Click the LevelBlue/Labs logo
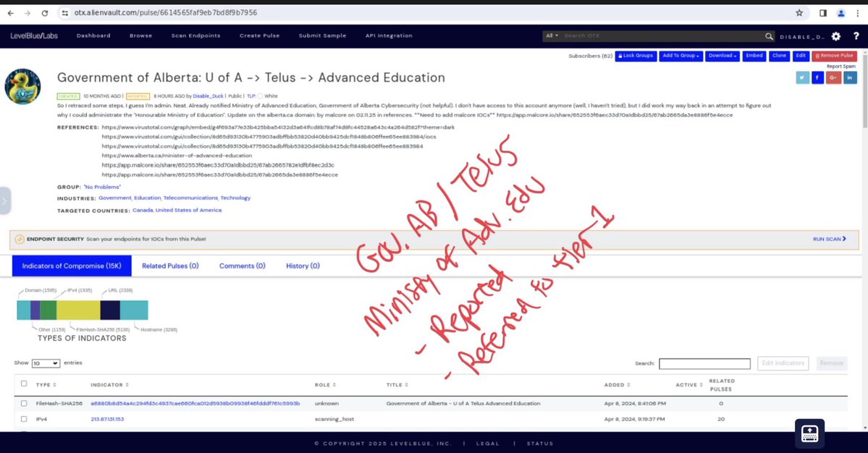Screen dimensions: 868x453 tap(34, 36)
